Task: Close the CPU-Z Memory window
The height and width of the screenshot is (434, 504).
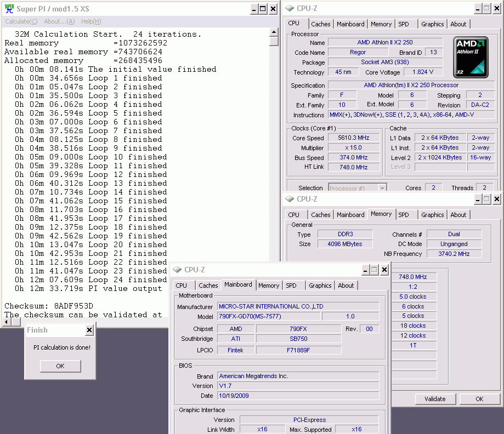Action: click(x=497, y=199)
